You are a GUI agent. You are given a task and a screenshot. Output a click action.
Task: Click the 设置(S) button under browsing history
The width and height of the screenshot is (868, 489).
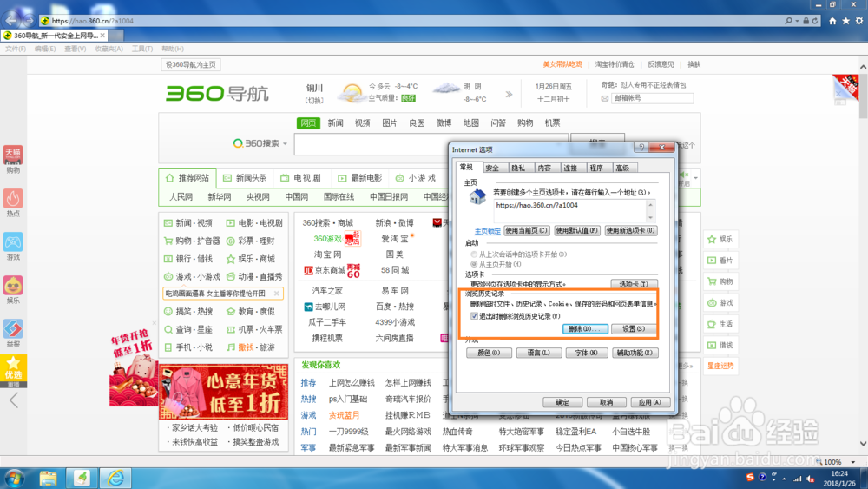tap(634, 329)
